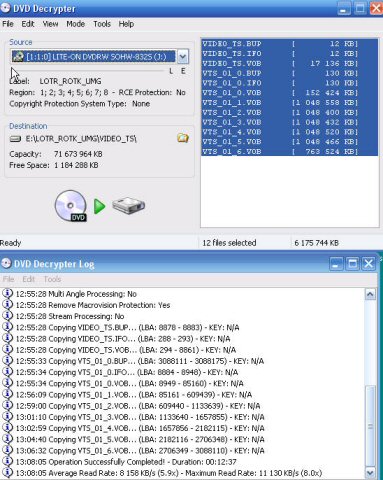The width and height of the screenshot is (383, 480).
Task: Select VTS_01_1.VOB in the file list
Action: (x=289, y=103)
